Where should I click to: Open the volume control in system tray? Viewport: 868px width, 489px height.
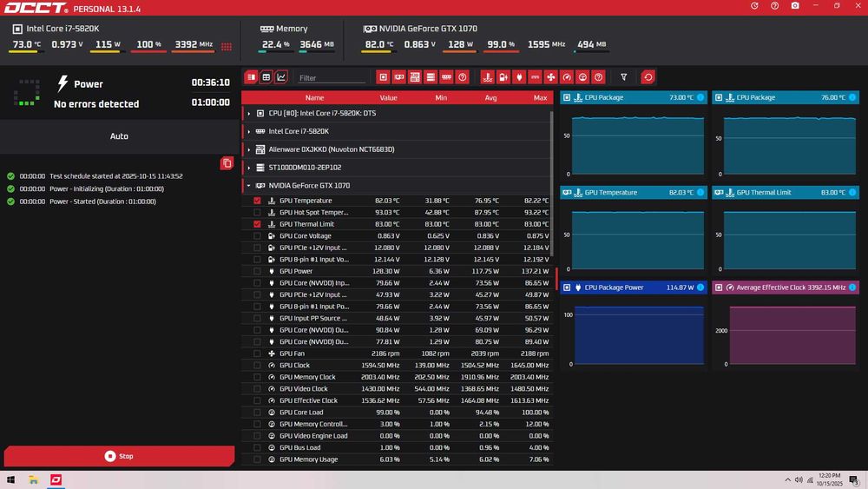point(799,480)
